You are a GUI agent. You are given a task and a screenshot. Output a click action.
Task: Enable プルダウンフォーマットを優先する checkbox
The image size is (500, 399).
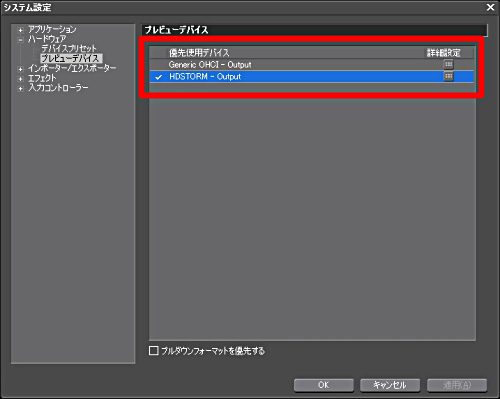tap(153, 351)
